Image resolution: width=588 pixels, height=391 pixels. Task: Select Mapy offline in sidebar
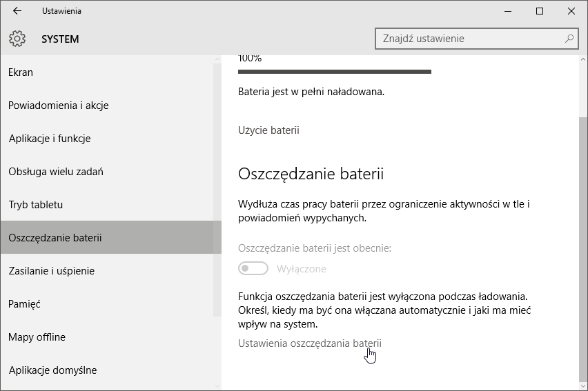[37, 337]
